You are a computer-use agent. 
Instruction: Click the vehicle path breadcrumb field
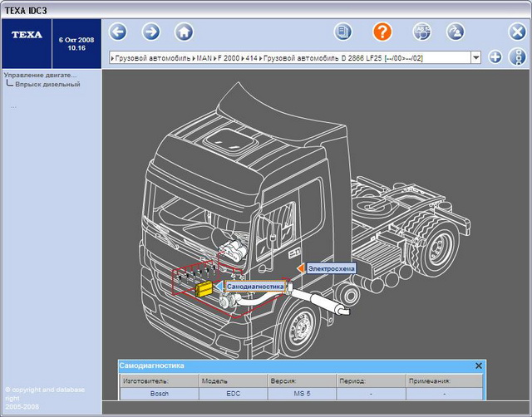290,57
